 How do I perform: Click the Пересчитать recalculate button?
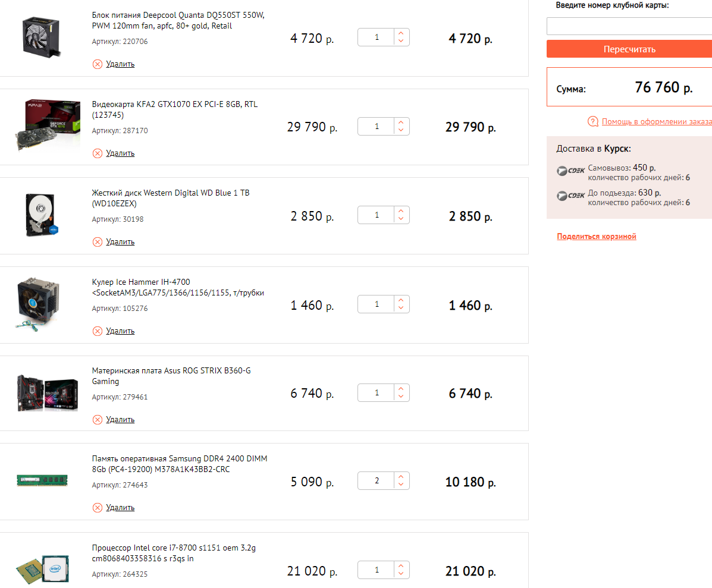(629, 49)
